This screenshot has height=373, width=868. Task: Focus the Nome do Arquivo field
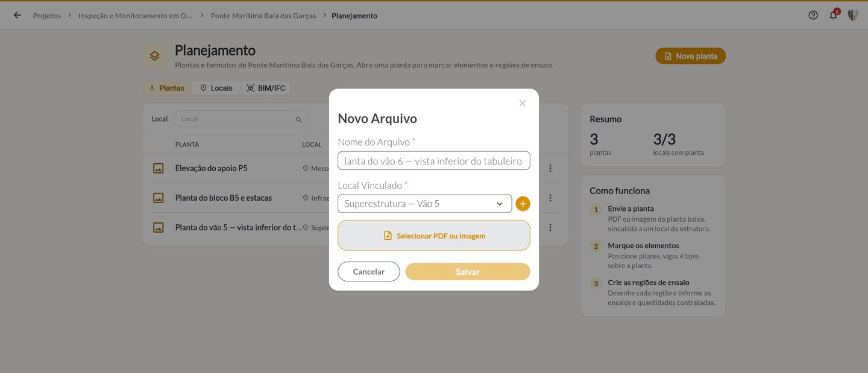click(434, 161)
